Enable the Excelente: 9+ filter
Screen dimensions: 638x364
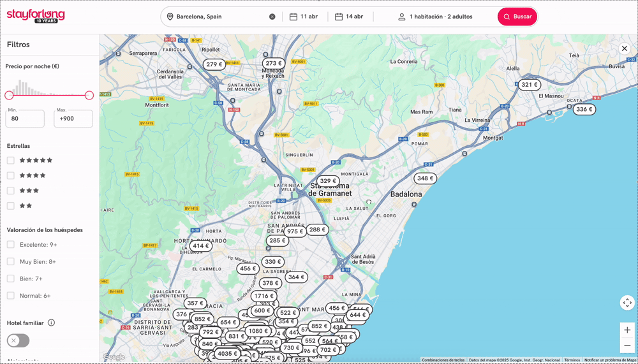coord(11,245)
